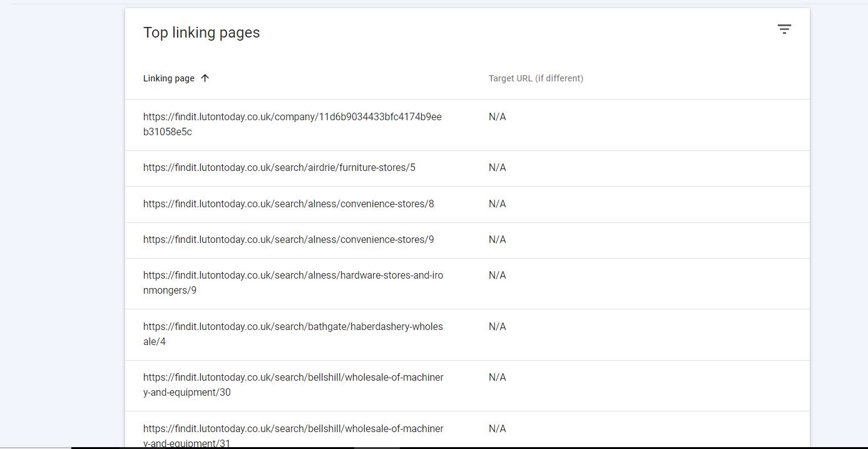Select the alness convenience-stores/8 link

288,204
